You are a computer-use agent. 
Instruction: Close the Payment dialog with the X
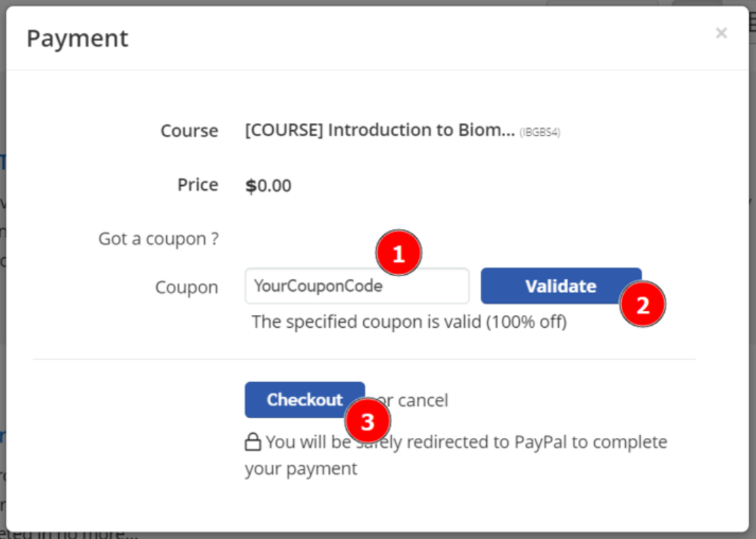(721, 33)
